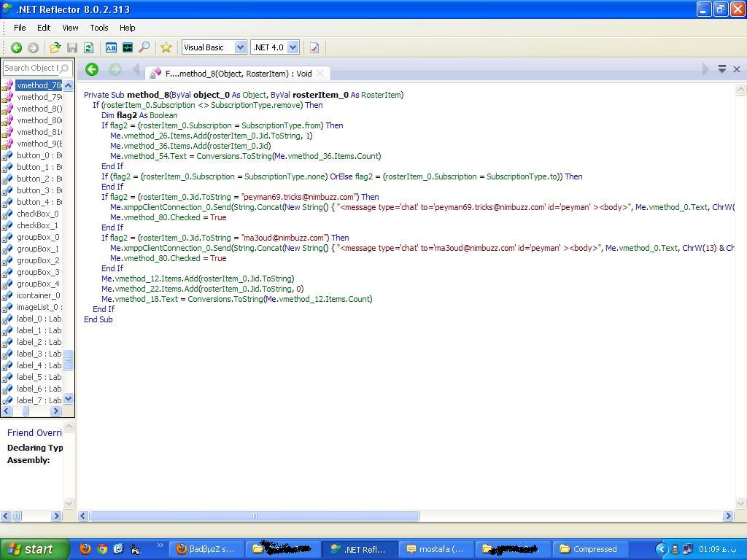Expand hidden system tray icons arrow

pos(661,549)
